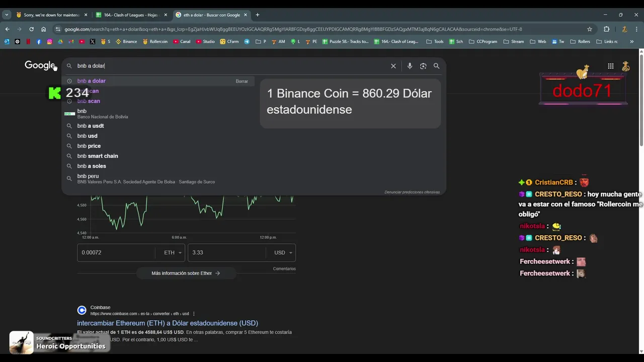Open the CFarm bookmark

pyautogui.click(x=229, y=42)
